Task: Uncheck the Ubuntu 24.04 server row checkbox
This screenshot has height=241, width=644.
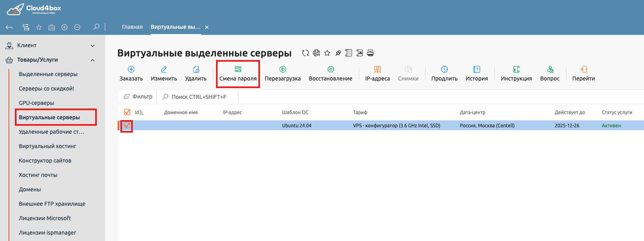Action: click(127, 126)
